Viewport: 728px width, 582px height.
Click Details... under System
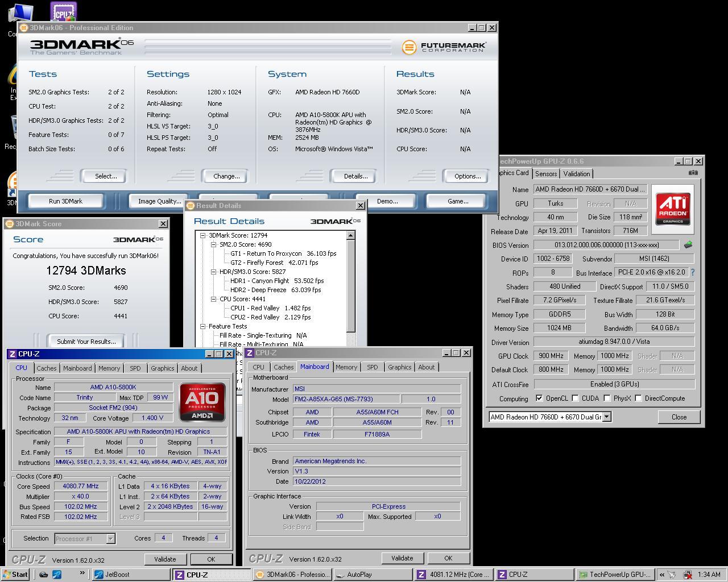click(355, 176)
